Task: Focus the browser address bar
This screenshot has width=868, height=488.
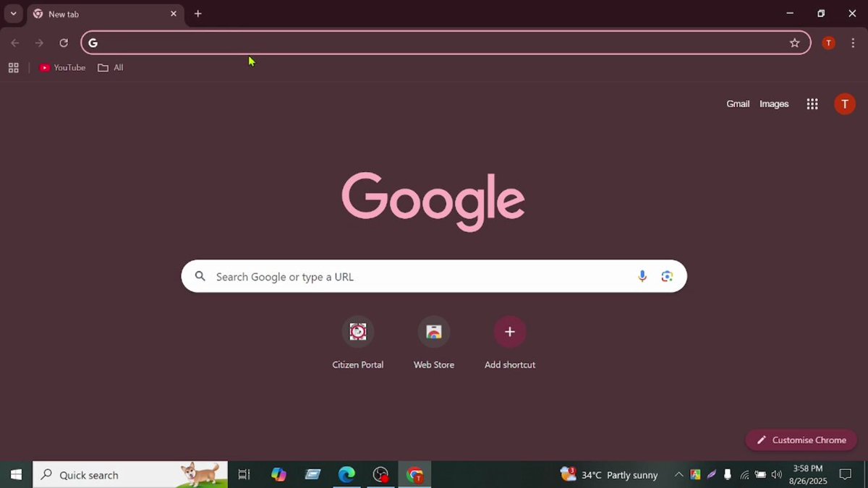Action: tap(446, 43)
